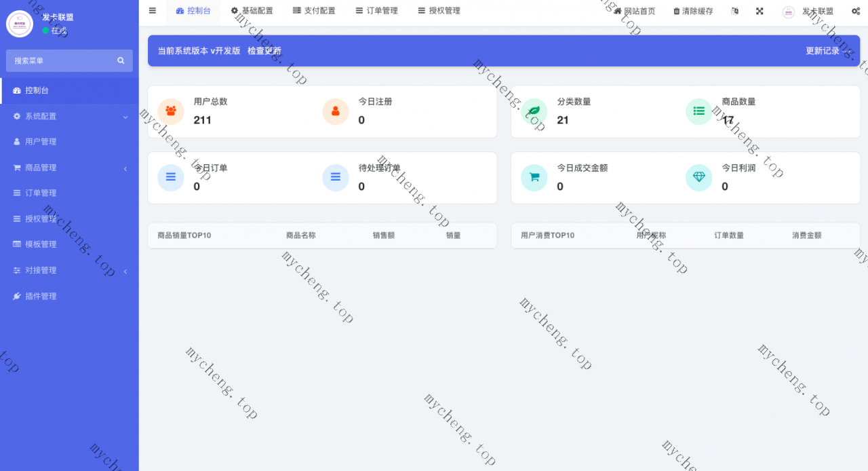Viewport: 868px width, 471px height.
Task: Open the 授权管理 tab in the top bar
Action: tap(439, 11)
